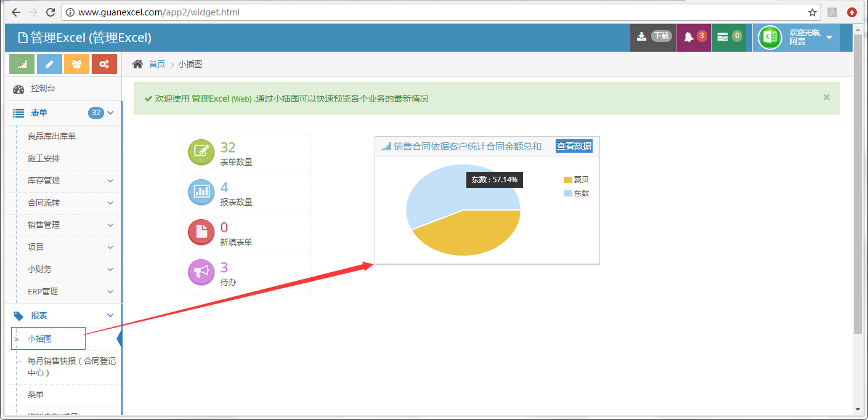This screenshot has width=868, height=420.
Task: Click the 东数 light-blue legend swatch
Action: pyautogui.click(x=568, y=193)
